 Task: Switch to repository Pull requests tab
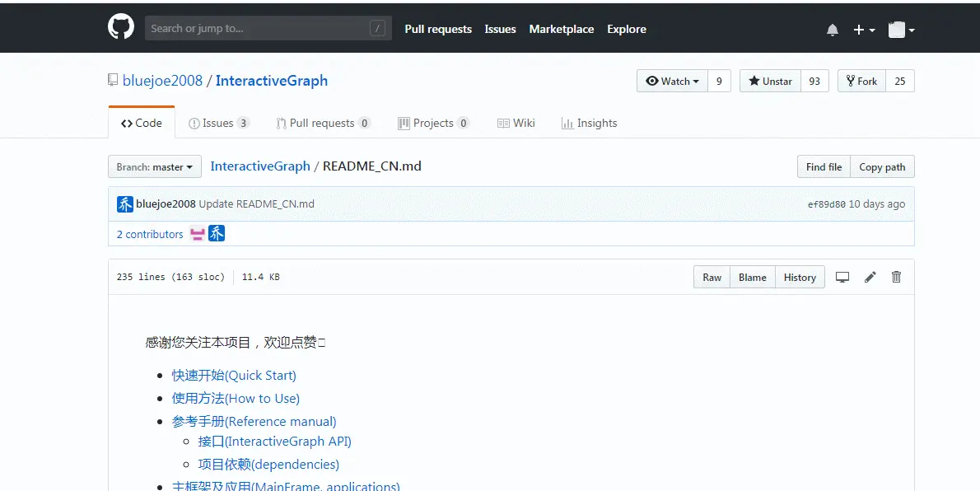coord(323,123)
